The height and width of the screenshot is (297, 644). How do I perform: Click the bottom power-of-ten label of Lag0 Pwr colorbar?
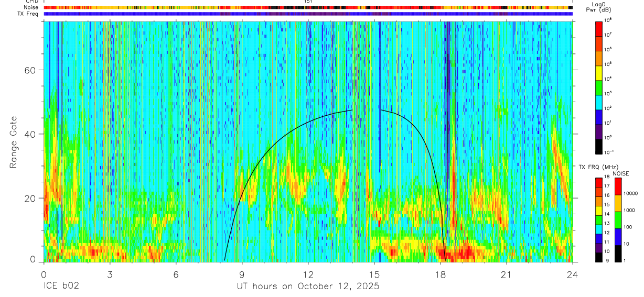609,152
